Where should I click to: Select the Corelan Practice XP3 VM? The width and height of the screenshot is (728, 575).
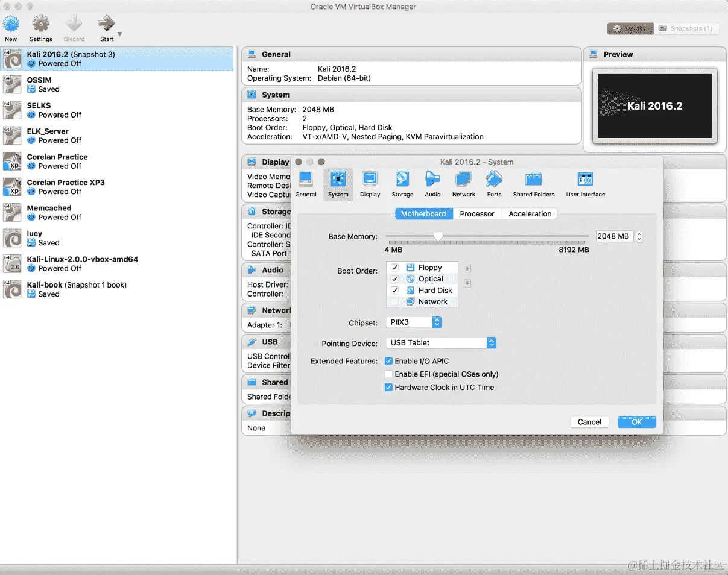point(117,187)
